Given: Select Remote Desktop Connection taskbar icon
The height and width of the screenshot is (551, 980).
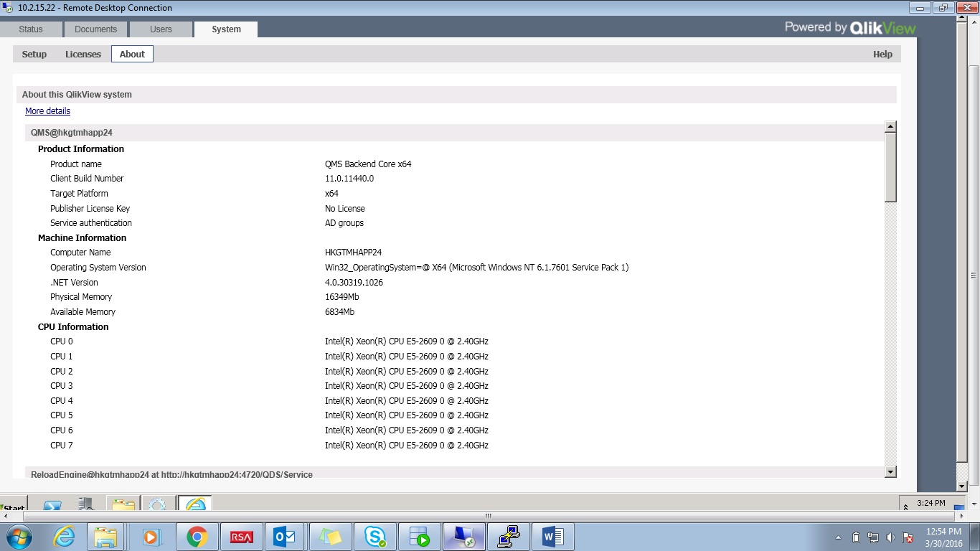Looking at the screenshot, I should pyautogui.click(x=463, y=537).
